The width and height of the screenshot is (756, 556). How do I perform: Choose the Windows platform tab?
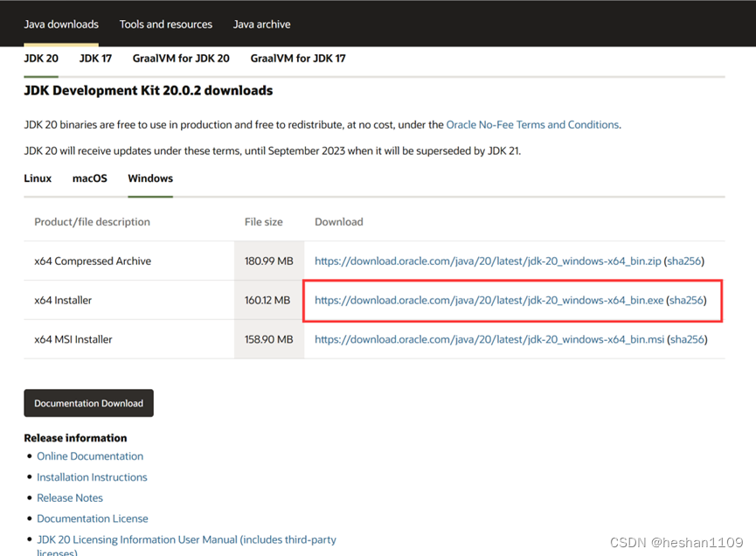(x=150, y=178)
